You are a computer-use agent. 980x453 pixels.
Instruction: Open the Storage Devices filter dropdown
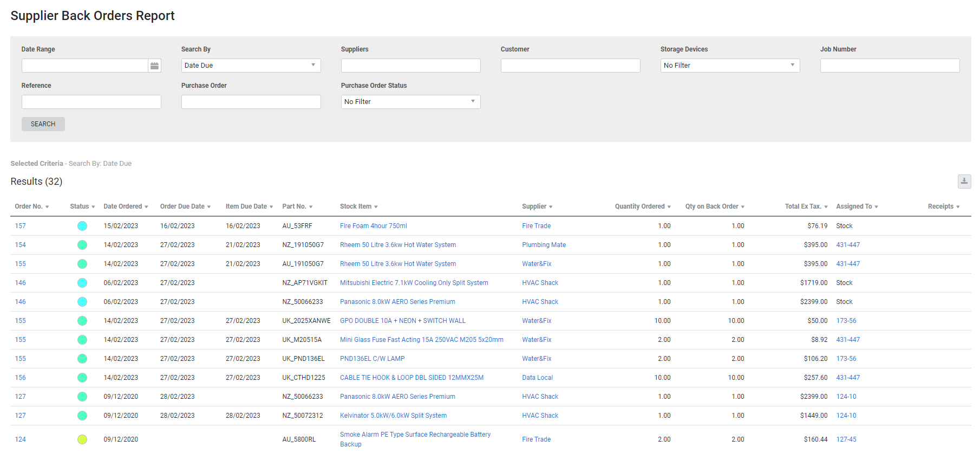coord(730,66)
